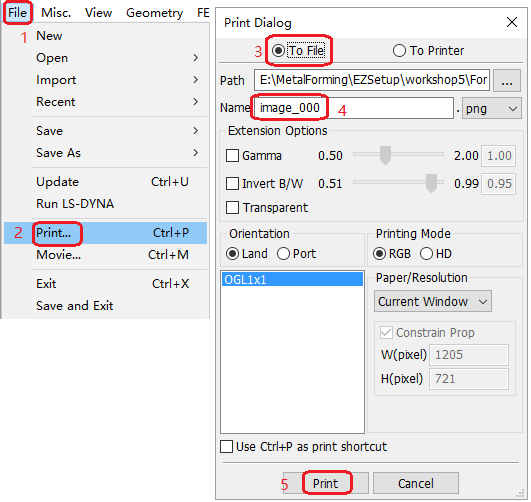Toggle the Constrain Prop checkbox
The height and width of the screenshot is (502, 531).
[x=386, y=333]
